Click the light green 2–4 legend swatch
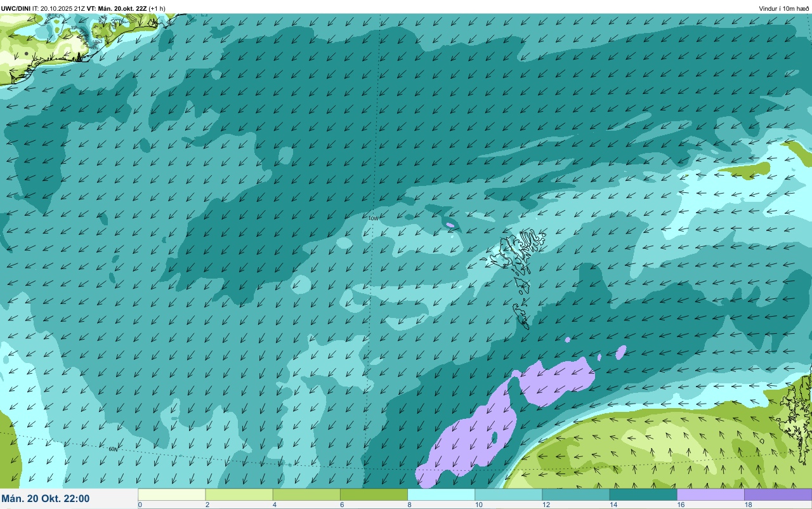The width and height of the screenshot is (812, 509). 239,494
